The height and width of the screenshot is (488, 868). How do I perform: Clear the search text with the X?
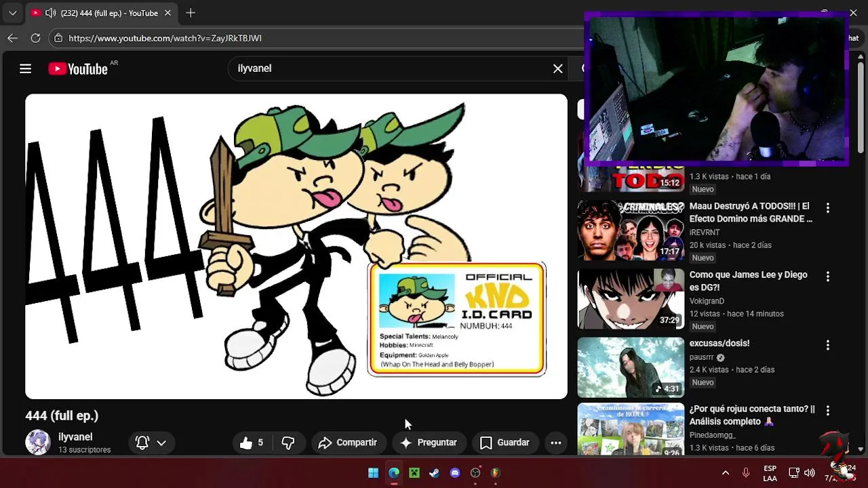click(x=557, y=68)
